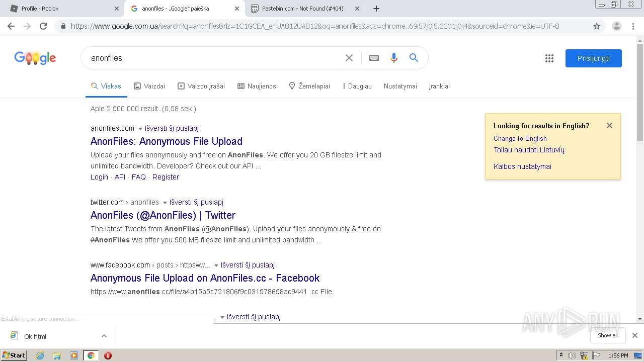Viewport: 644px width, 362px height.
Task: Open the on-screen keyboard input tool
Action: [374, 58]
